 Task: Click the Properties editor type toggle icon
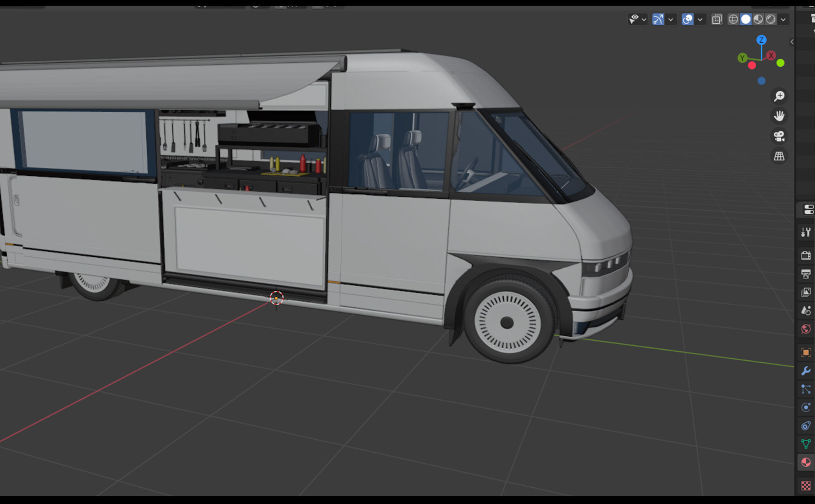point(808,210)
